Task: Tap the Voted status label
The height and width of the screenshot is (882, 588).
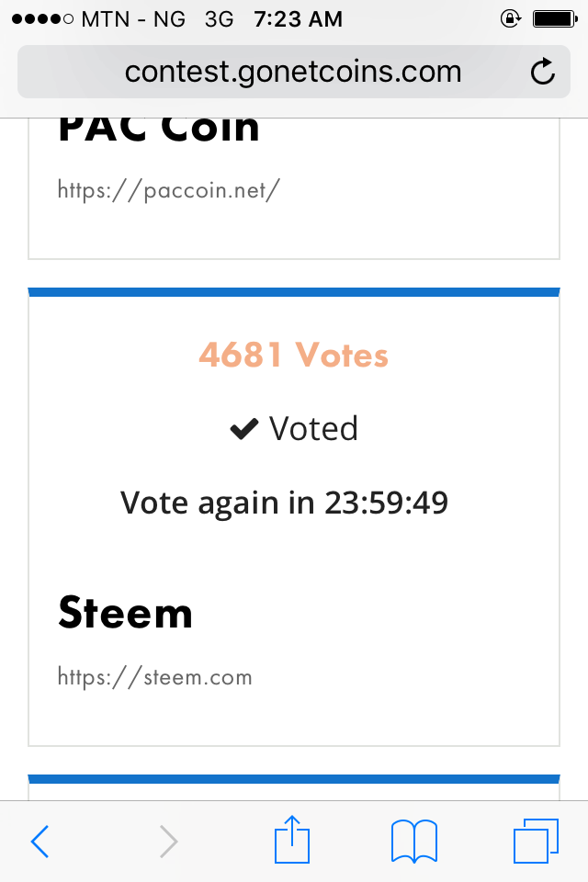Action: (x=313, y=429)
